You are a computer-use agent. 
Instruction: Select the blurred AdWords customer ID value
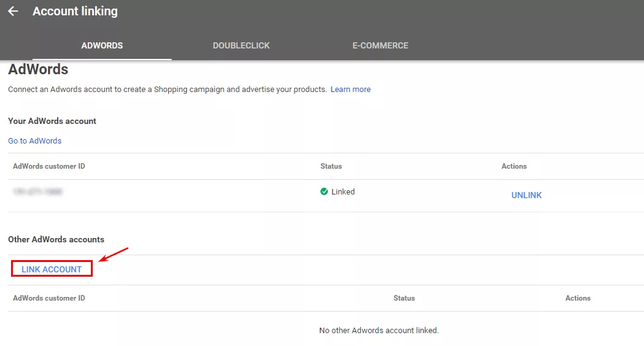point(37,191)
